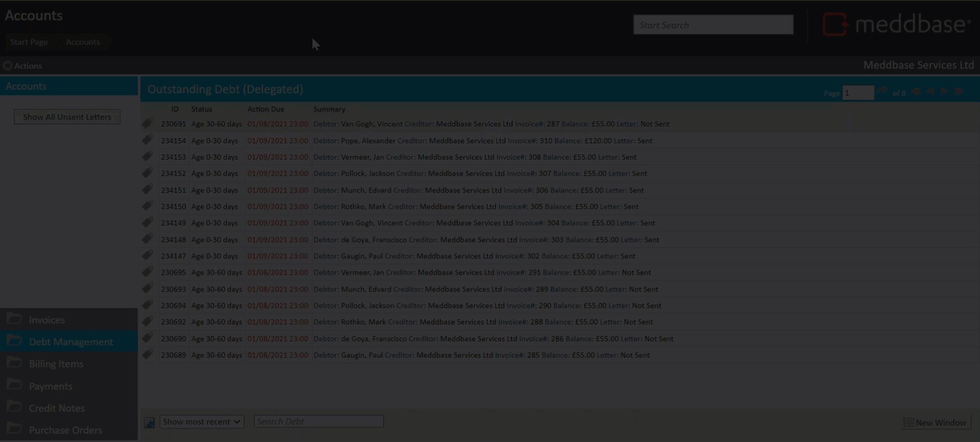This screenshot has height=442, width=980.
Task: Open Credit Notes in the sidebar
Action: (56, 408)
